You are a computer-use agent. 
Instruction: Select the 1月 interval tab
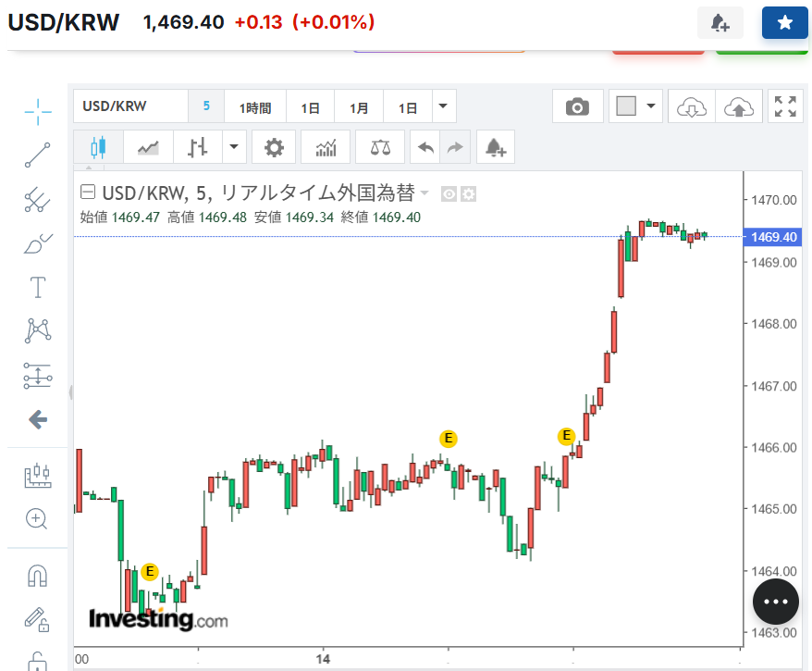(x=359, y=107)
